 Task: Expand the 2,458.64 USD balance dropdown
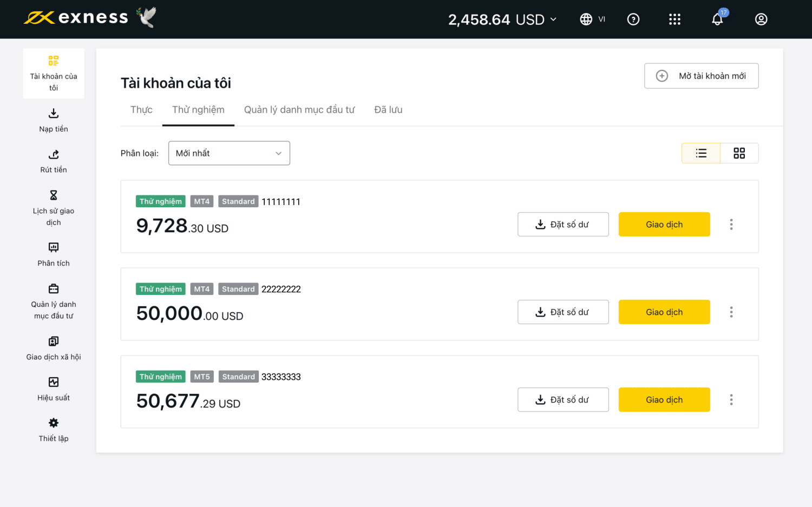tap(502, 19)
